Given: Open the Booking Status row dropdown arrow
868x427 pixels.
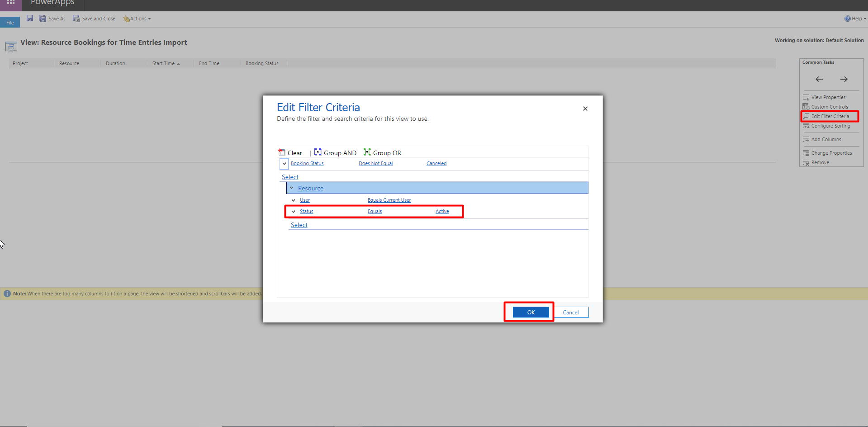Looking at the screenshot, I should [x=284, y=164].
